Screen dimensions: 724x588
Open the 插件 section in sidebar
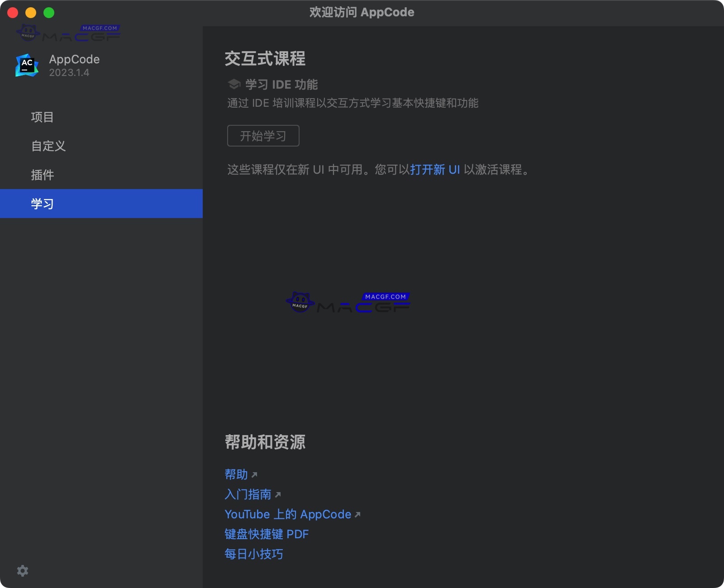coord(43,175)
